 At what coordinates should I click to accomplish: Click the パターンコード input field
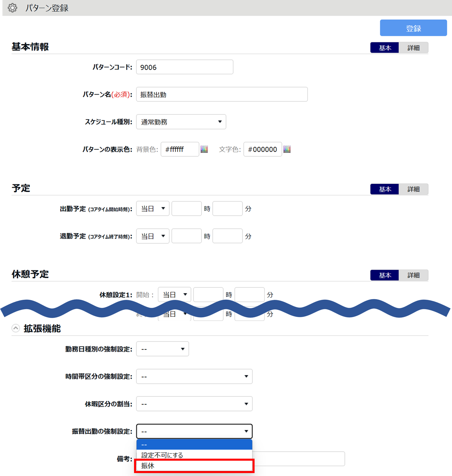coord(185,67)
